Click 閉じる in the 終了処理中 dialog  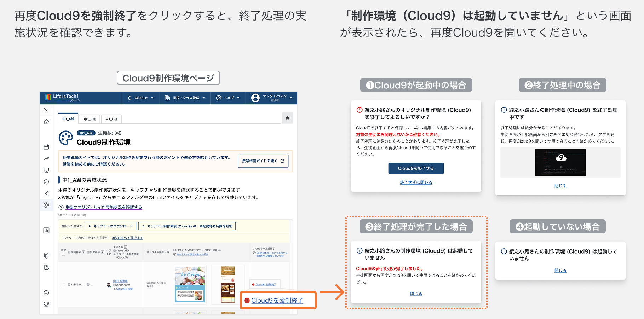(x=560, y=186)
